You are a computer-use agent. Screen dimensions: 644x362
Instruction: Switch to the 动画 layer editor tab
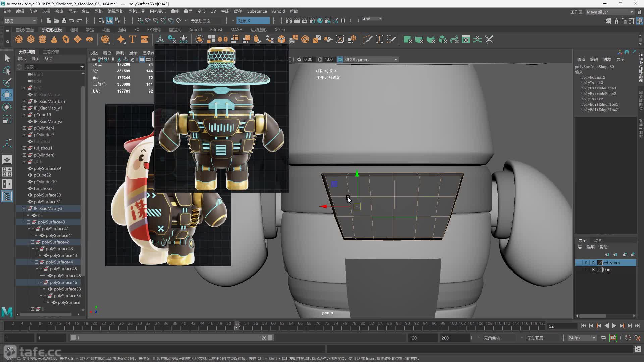coord(598,240)
